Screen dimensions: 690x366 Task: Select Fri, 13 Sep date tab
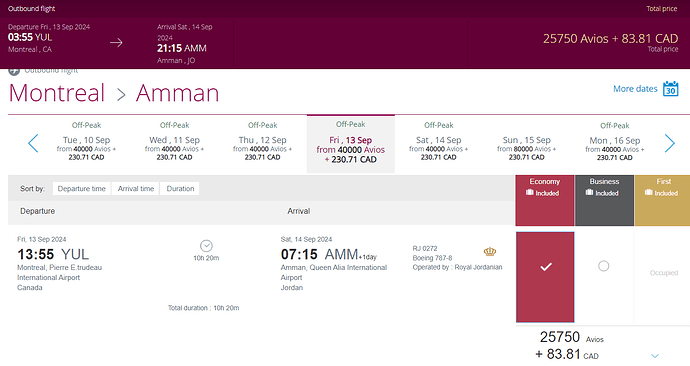(x=351, y=144)
